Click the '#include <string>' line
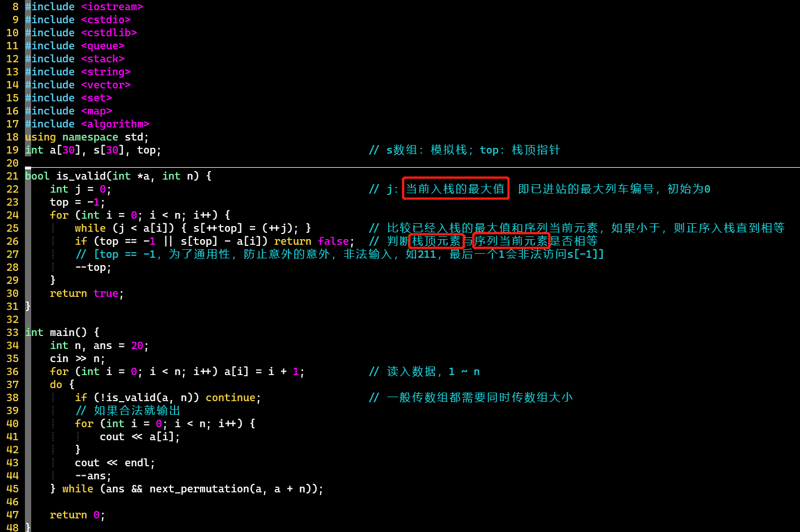The width and height of the screenshot is (800, 532). [78, 72]
